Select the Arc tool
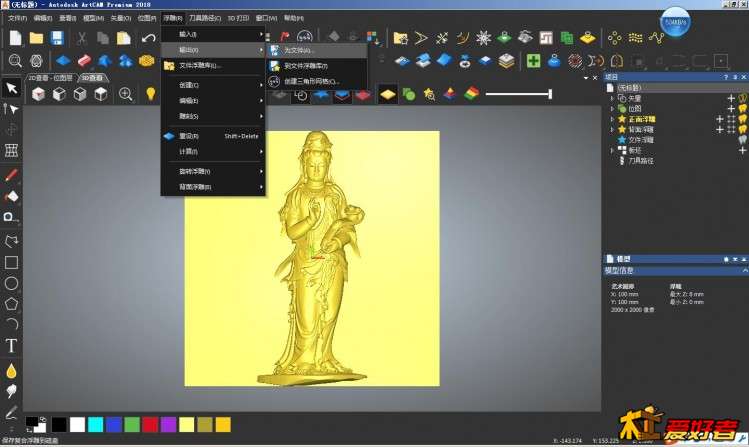 (11, 324)
